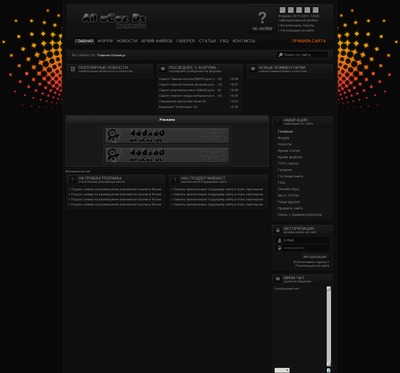Image resolution: width=400 pixels, height=373 pixels.
Task: Open the КОНТАКТЫ top menu item
Action: (x=244, y=41)
